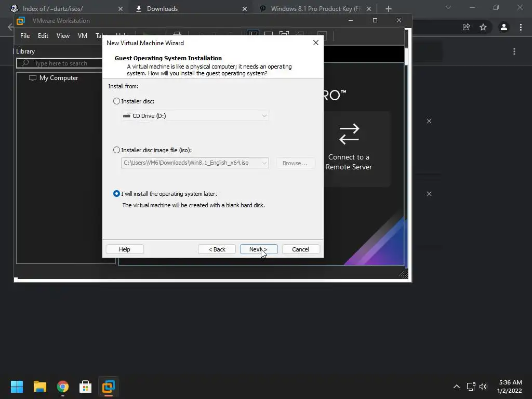The width and height of the screenshot is (532, 399).
Task: Open the Windows Start menu
Action: click(x=17, y=387)
